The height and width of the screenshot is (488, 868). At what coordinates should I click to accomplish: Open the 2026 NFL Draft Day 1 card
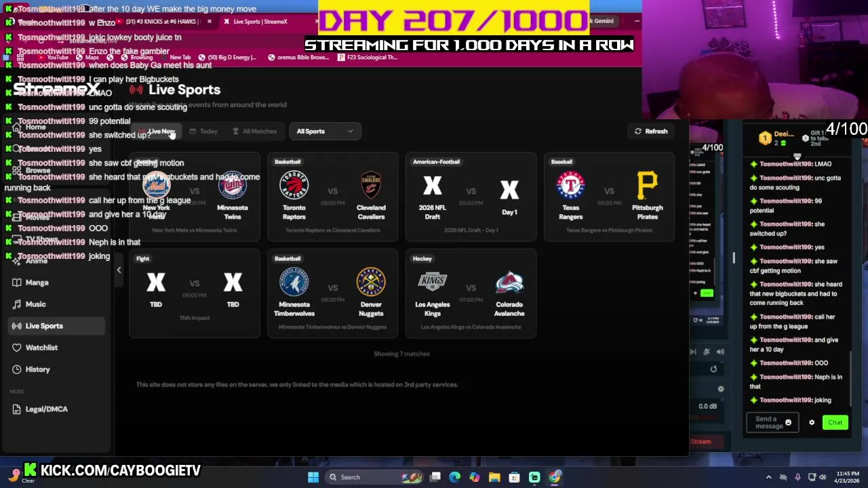pyautogui.click(x=471, y=197)
